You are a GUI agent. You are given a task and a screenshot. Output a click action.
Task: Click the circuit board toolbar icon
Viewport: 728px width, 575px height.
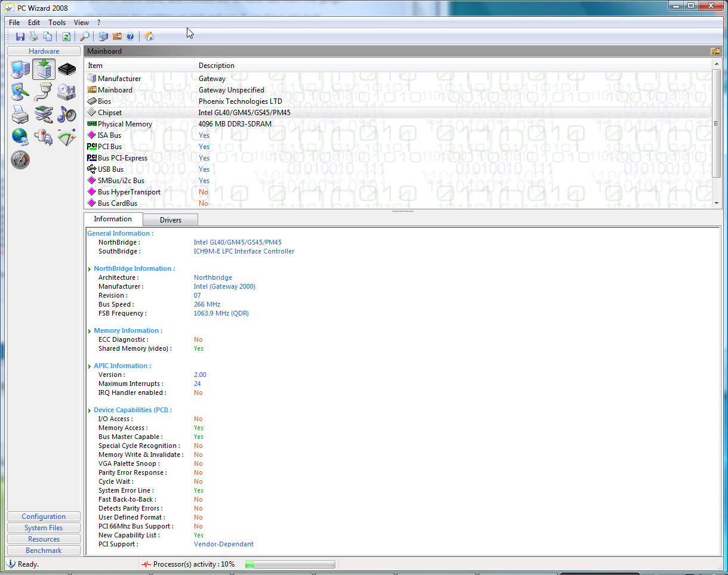tap(117, 36)
